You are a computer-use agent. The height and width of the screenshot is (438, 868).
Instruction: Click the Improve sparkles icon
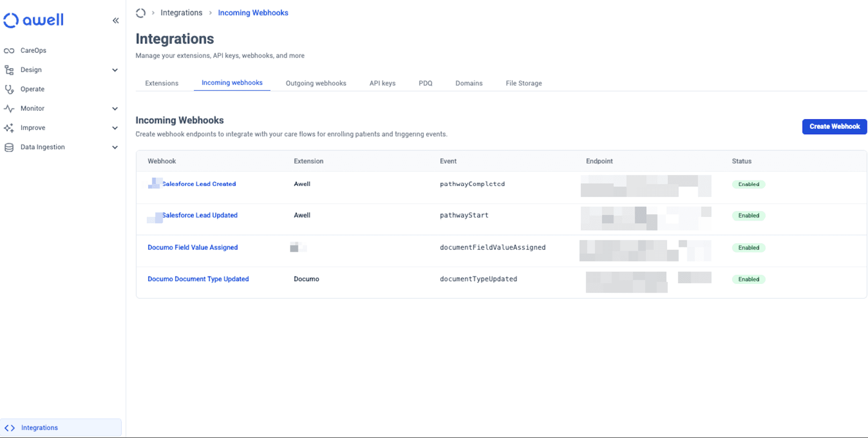click(x=9, y=128)
